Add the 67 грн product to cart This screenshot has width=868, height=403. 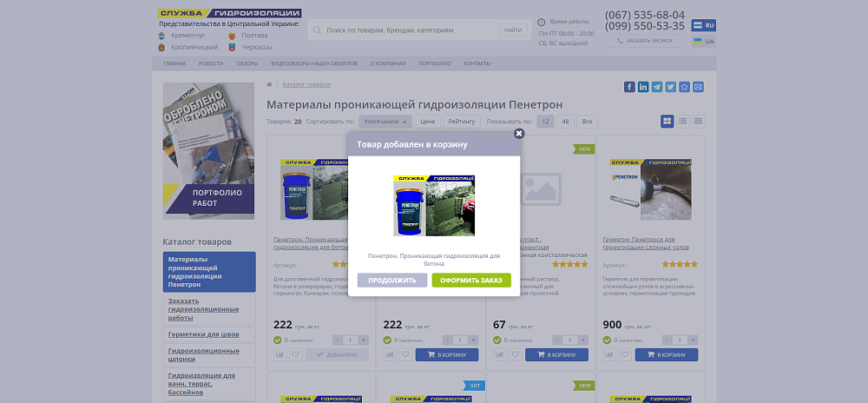[556, 355]
